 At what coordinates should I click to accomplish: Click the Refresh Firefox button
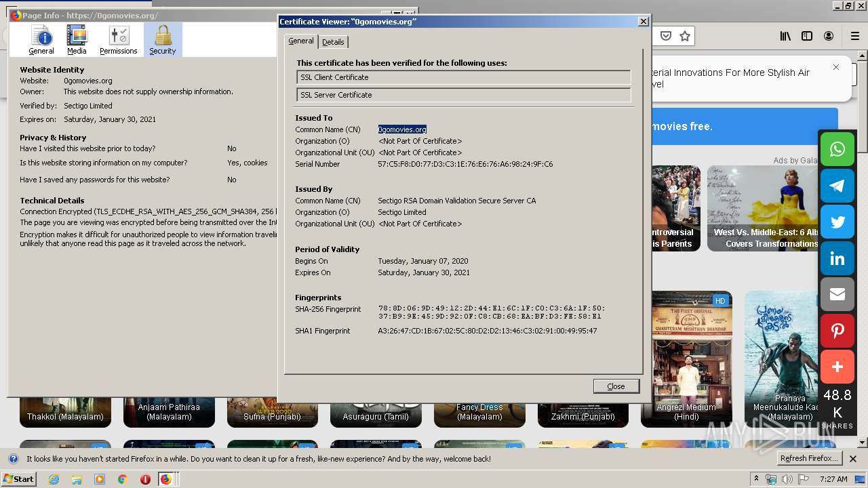click(x=809, y=459)
